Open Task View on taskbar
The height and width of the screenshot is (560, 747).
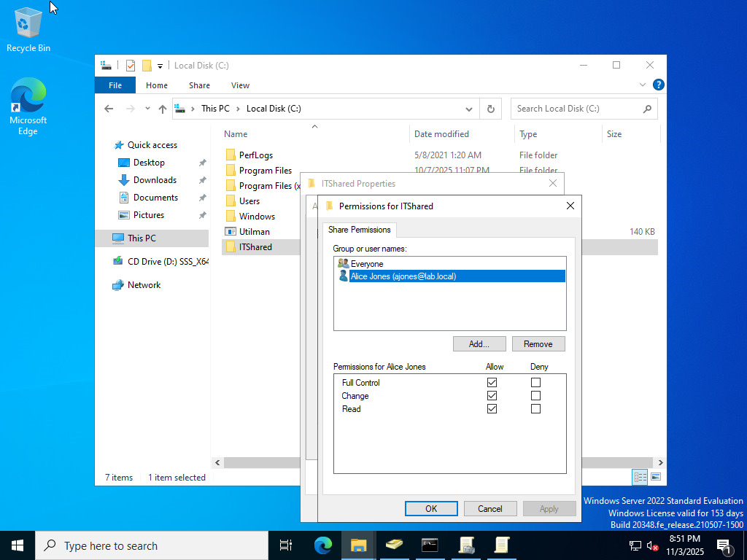286,545
